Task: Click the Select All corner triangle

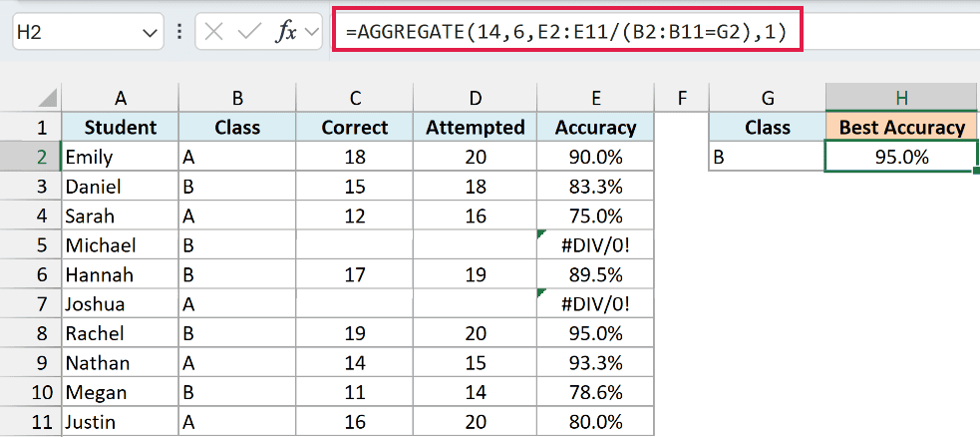Action: pyautogui.click(x=46, y=98)
